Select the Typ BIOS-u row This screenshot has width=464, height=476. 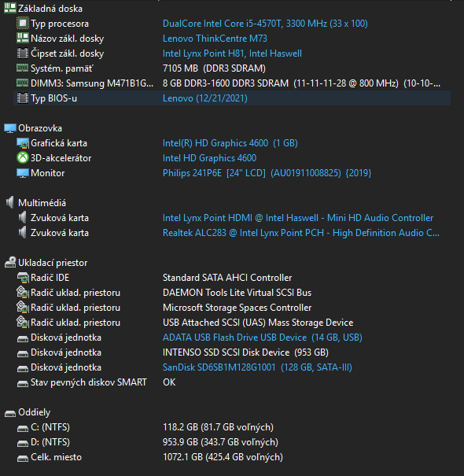tap(232, 98)
